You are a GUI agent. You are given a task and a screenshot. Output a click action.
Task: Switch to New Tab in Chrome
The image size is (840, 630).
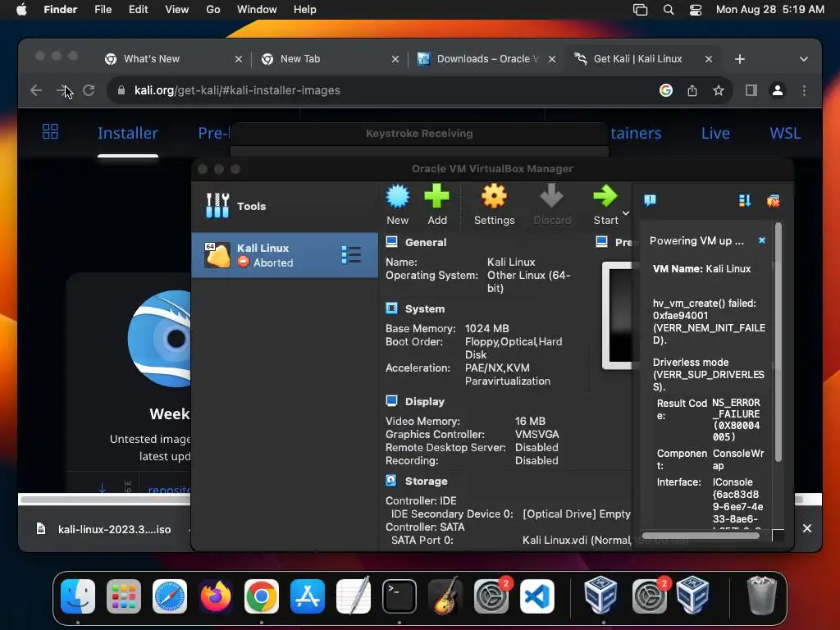(x=330, y=59)
